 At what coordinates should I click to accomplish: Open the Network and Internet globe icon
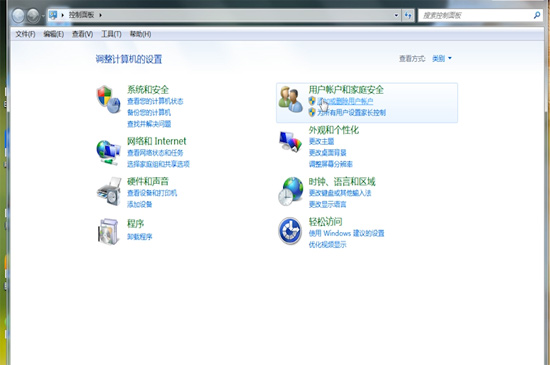(108, 152)
